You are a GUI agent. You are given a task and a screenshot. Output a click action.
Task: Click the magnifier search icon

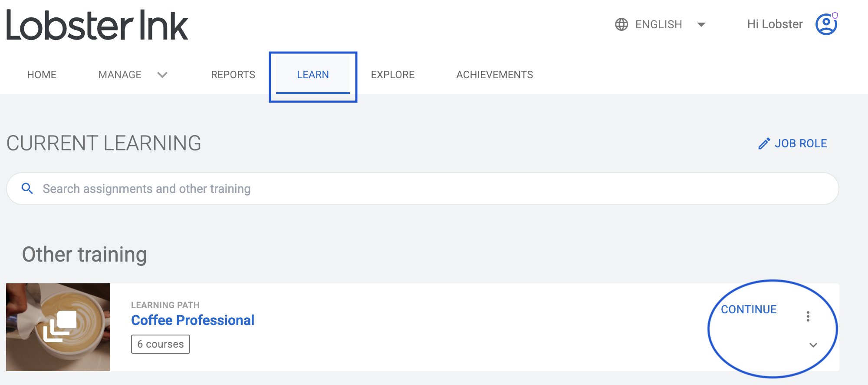(27, 188)
